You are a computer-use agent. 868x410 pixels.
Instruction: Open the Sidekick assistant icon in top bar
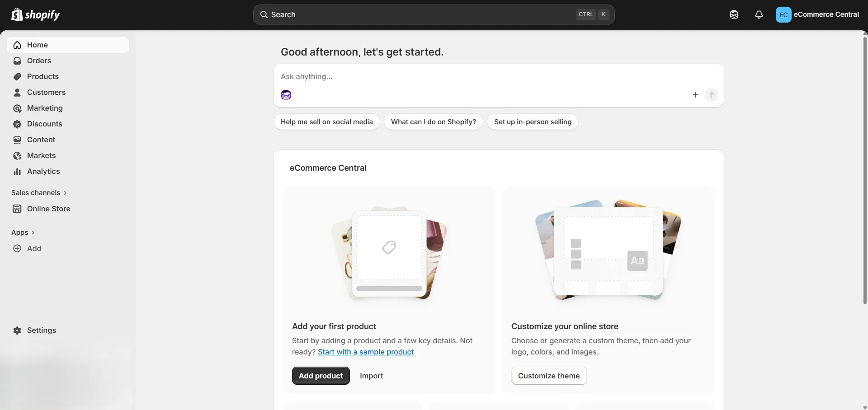(x=734, y=14)
